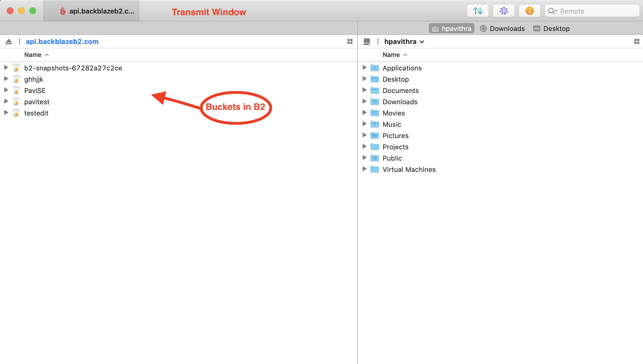Click the Movies folder icon
Image resolution: width=643 pixels, height=364 pixels.
375,113
